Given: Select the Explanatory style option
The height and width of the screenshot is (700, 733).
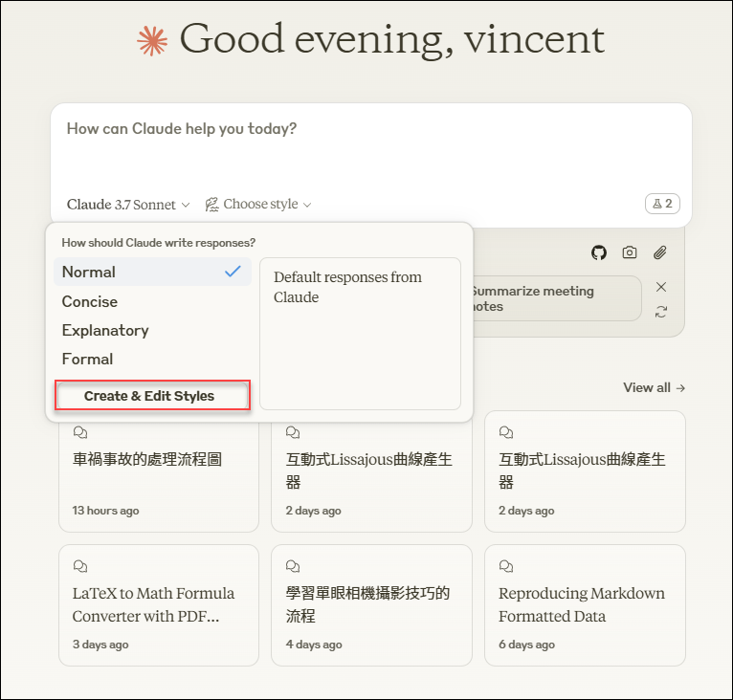Looking at the screenshot, I should [152, 330].
